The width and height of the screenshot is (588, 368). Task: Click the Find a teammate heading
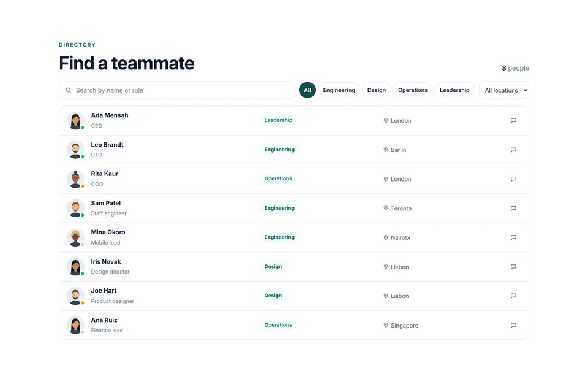pos(127,63)
